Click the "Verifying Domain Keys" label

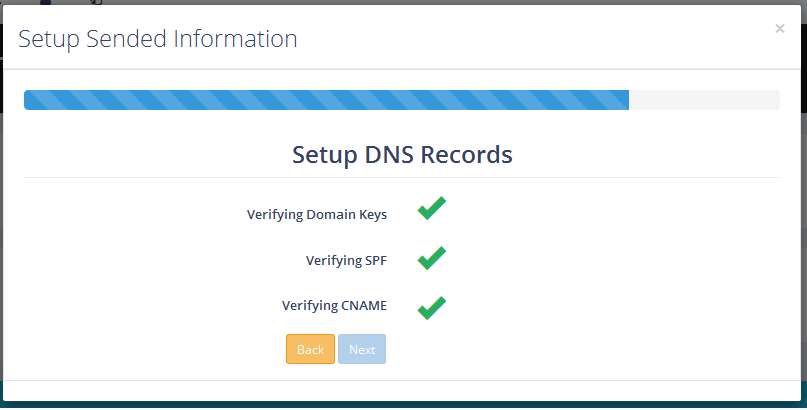click(x=316, y=214)
